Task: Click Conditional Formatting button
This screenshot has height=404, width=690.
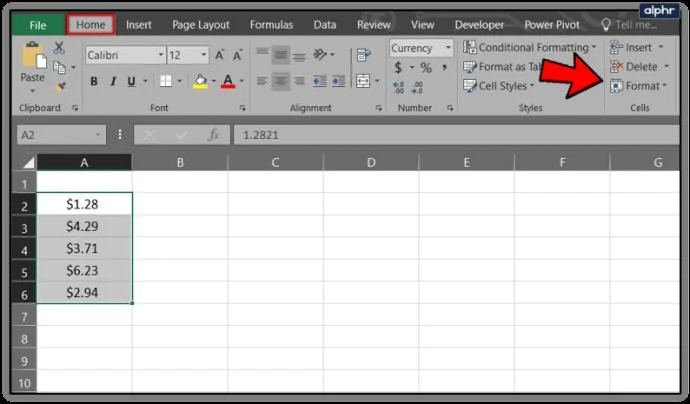Action: 530,47
